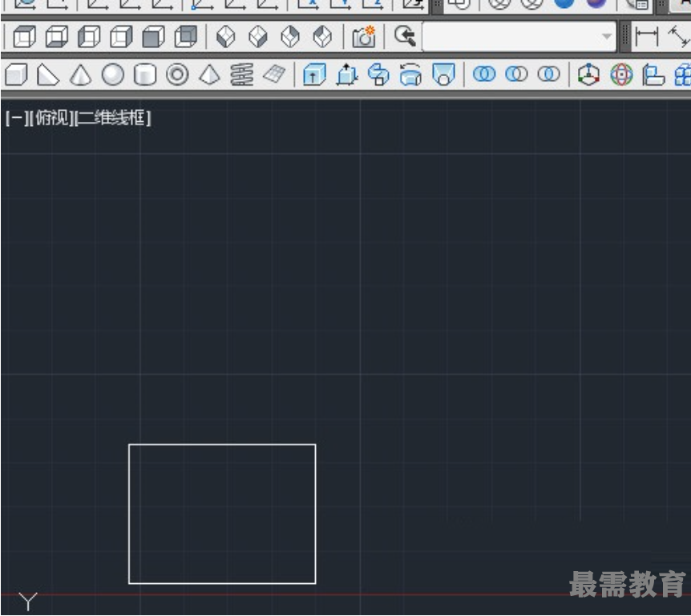The image size is (691, 616).
Task: Create a camera with the camera icon
Action: coord(364,37)
